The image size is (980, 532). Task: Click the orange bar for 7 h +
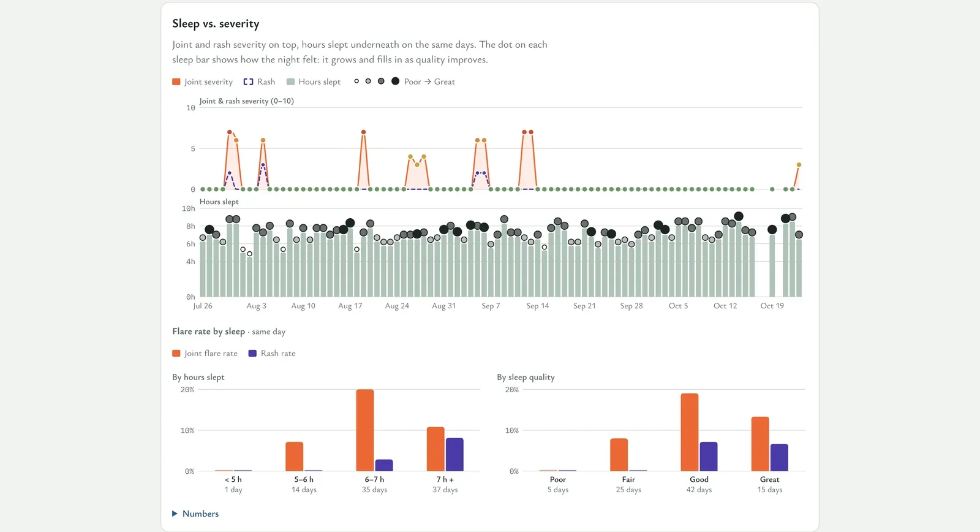[435, 449]
